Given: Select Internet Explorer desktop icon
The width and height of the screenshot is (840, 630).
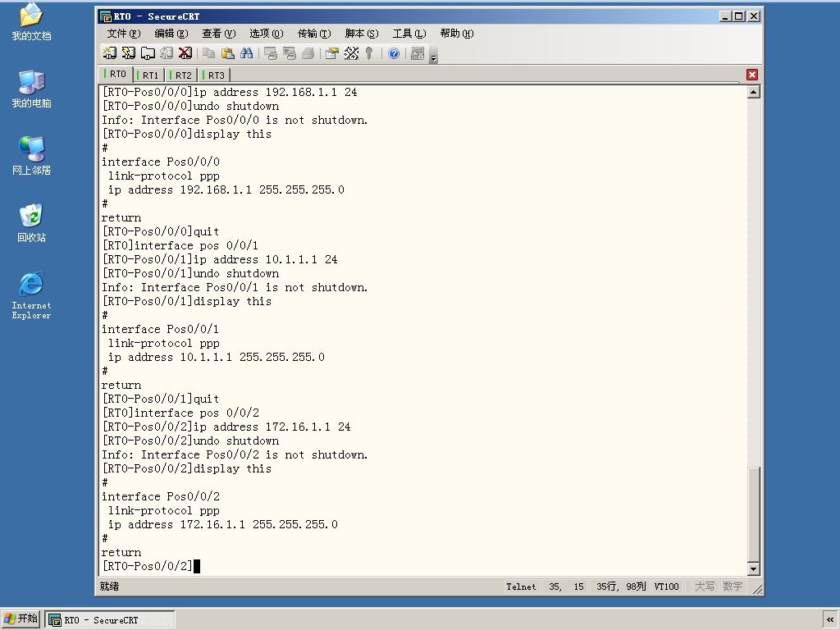Looking at the screenshot, I should pyautogui.click(x=31, y=295).
